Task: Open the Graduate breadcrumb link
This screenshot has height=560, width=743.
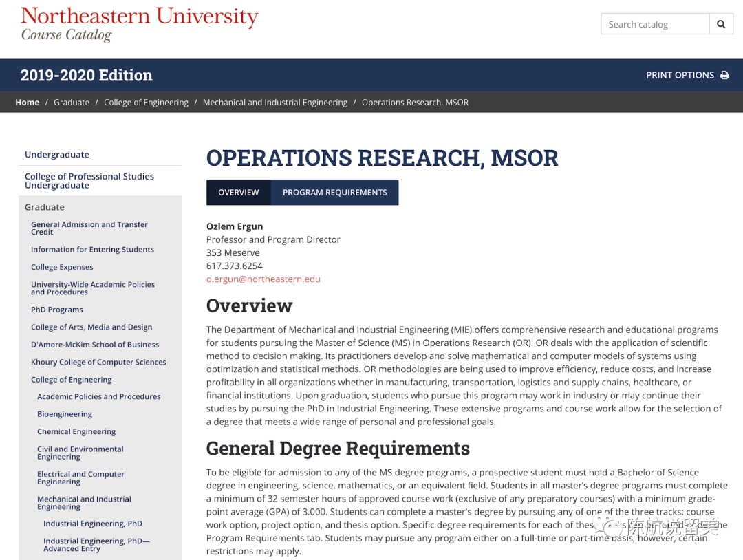Action: coord(72,102)
